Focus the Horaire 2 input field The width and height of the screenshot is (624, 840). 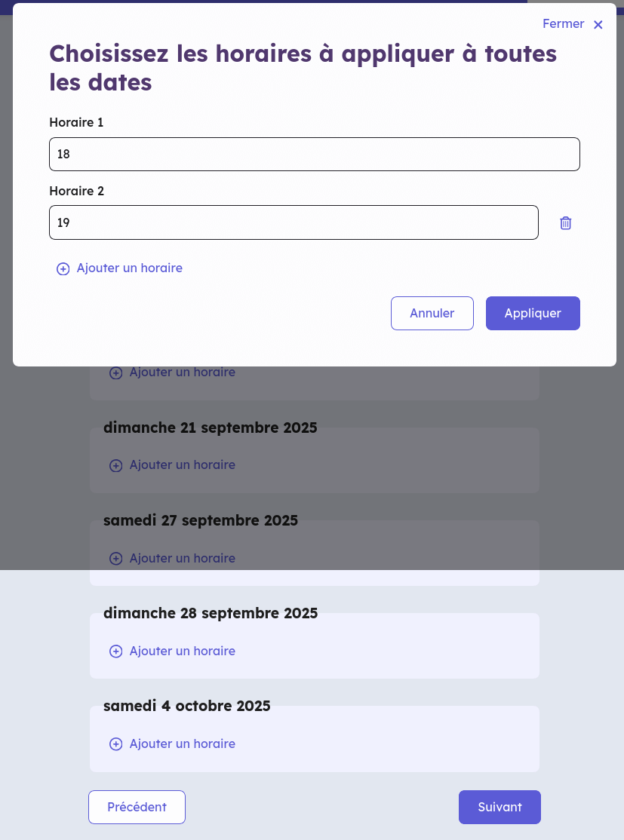294,222
